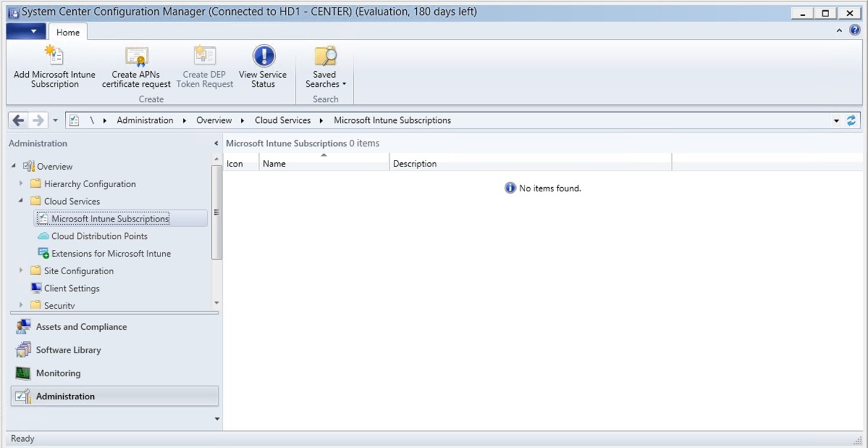Go forward with the navigation arrow

pyautogui.click(x=38, y=120)
